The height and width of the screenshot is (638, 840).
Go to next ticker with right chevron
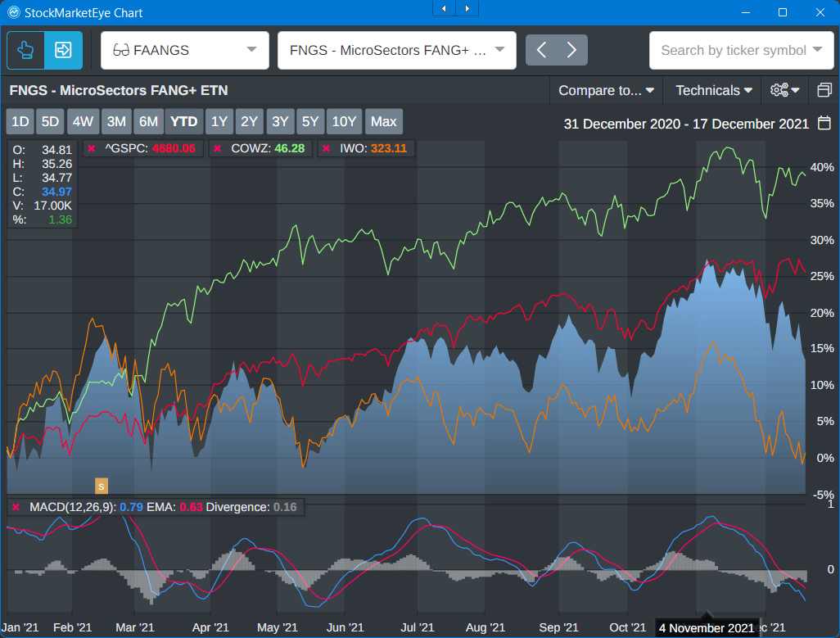click(571, 50)
